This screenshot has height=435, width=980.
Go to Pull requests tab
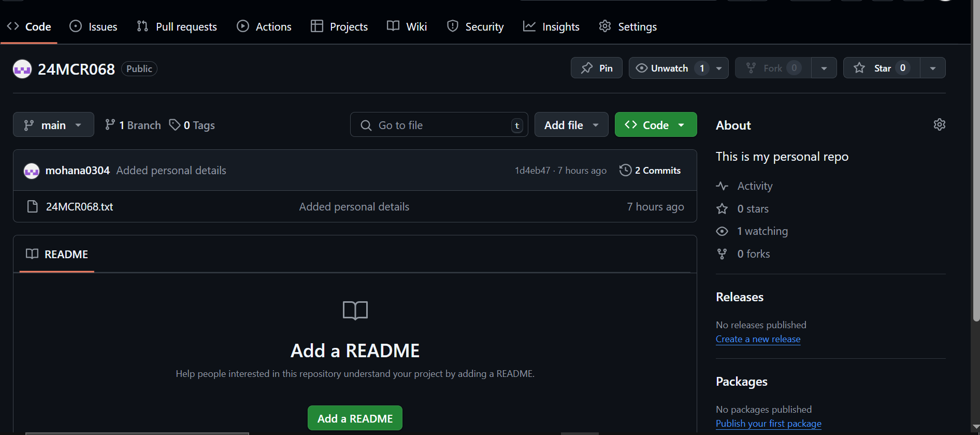pyautogui.click(x=177, y=26)
